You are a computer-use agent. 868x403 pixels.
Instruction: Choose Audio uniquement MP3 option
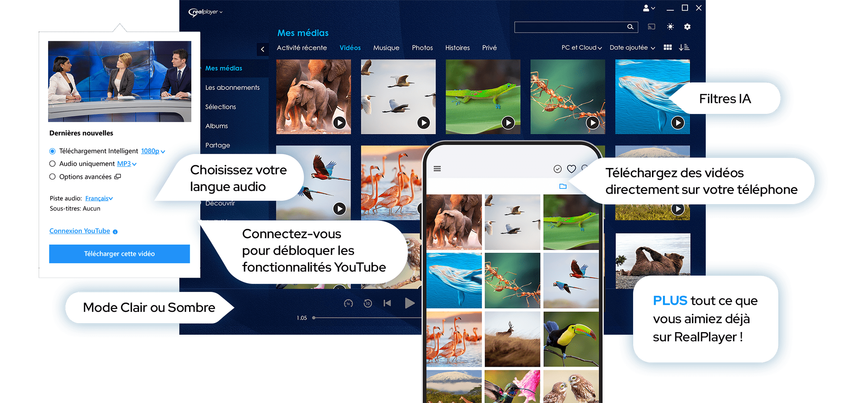(52, 164)
